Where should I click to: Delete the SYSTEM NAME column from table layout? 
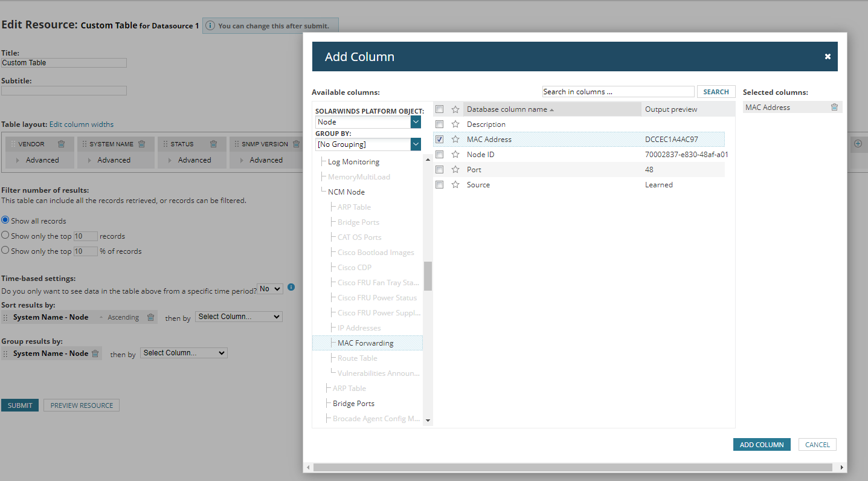141,144
